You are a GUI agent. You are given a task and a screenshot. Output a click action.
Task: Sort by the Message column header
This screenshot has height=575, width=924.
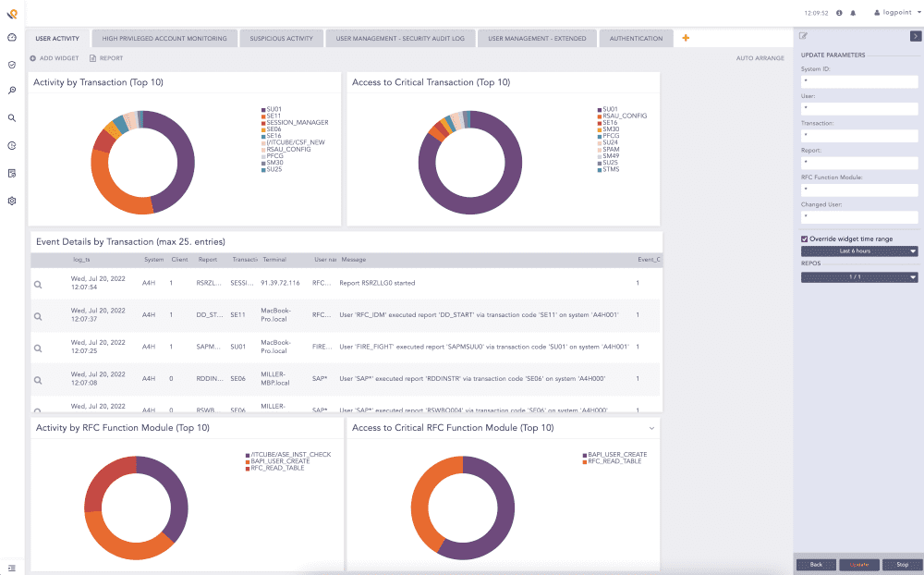click(x=354, y=260)
